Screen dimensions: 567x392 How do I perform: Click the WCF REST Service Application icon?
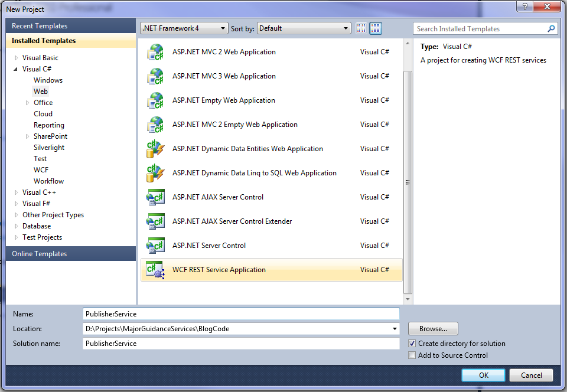(155, 270)
